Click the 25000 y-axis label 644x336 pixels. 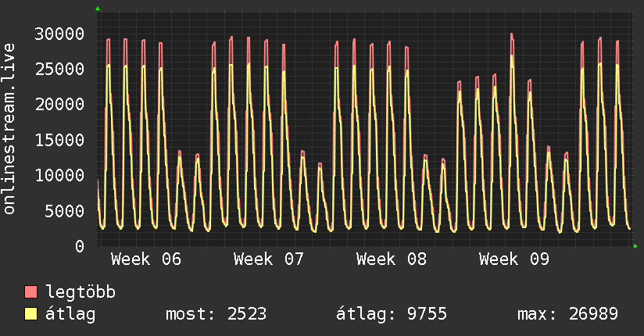click(x=59, y=70)
